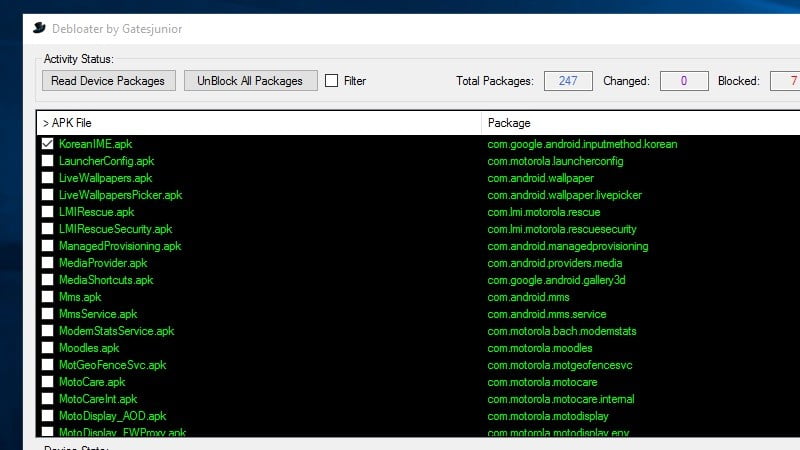Toggle the Moodles.apk checkbox
The image size is (800, 450).
[47, 348]
